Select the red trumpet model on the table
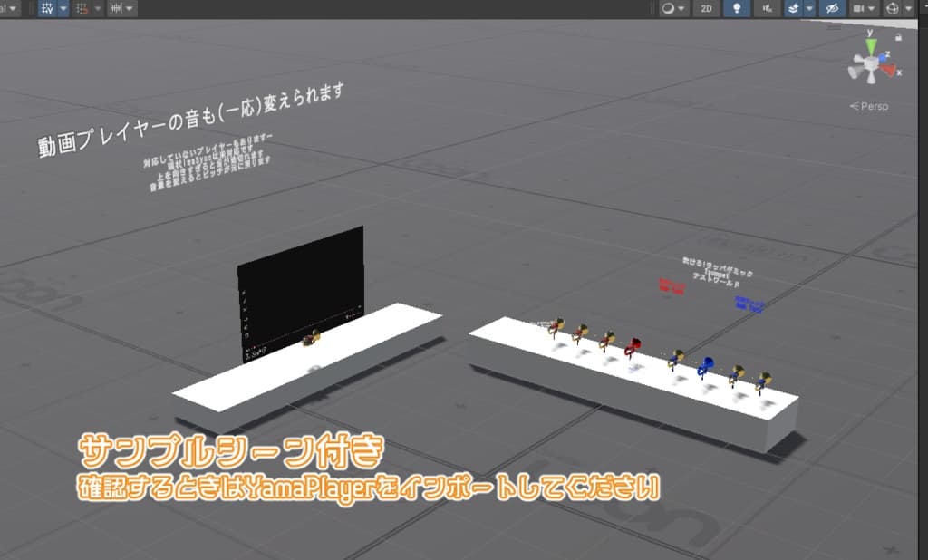The image size is (928, 560). [x=634, y=344]
